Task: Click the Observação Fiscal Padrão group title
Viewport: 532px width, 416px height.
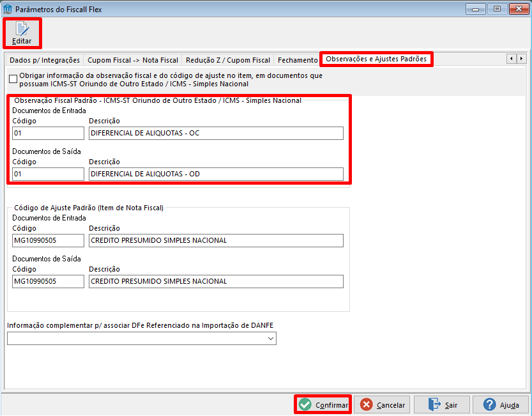Action: pyautogui.click(x=157, y=100)
